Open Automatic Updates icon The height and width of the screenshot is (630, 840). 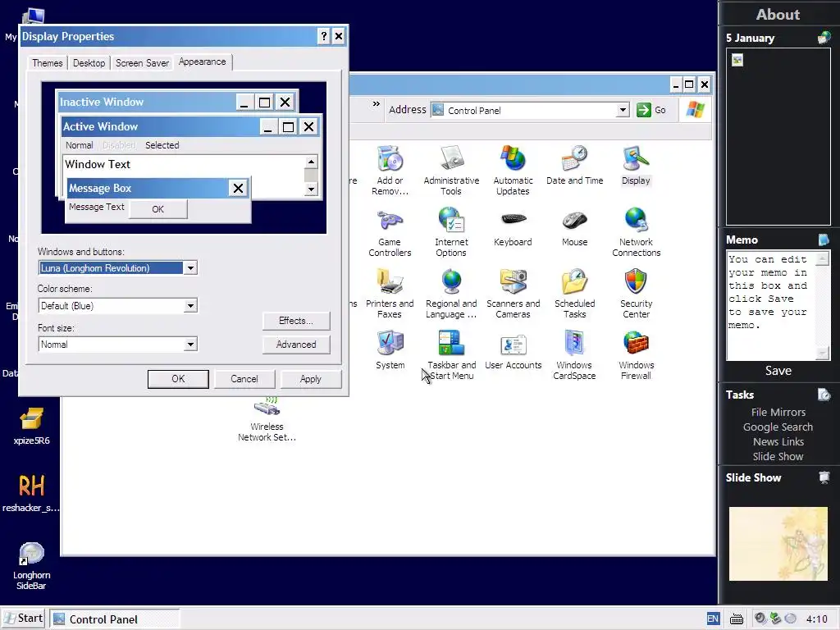pyautogui.click(x=513, y=171)
